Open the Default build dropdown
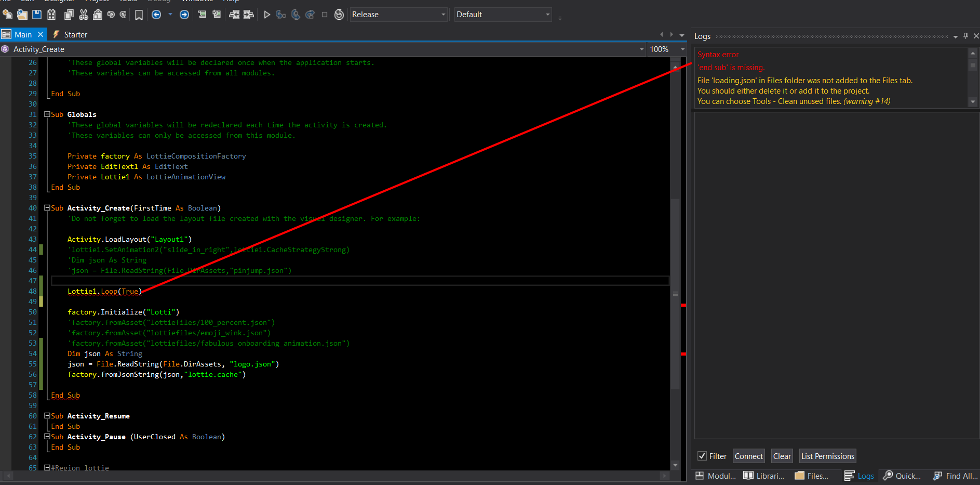This screenshot has height=485, width=980. [502, 15]
